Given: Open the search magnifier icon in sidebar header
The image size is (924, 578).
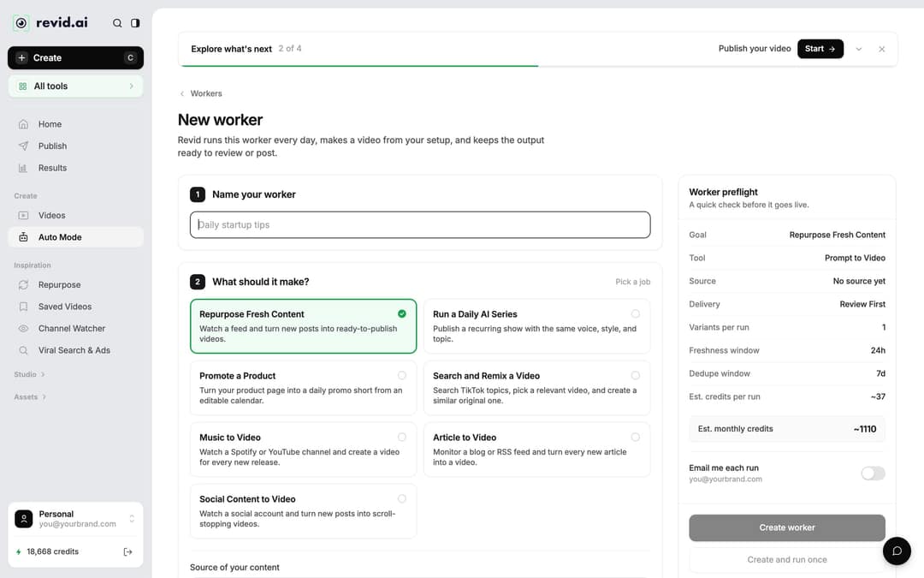Looking at the screenshot, I should coord(117,23).
